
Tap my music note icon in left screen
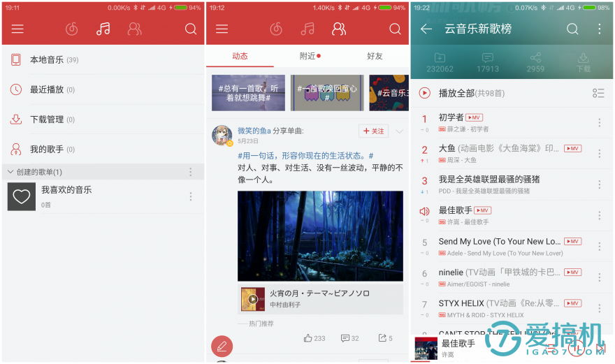(x=103, y=29)
